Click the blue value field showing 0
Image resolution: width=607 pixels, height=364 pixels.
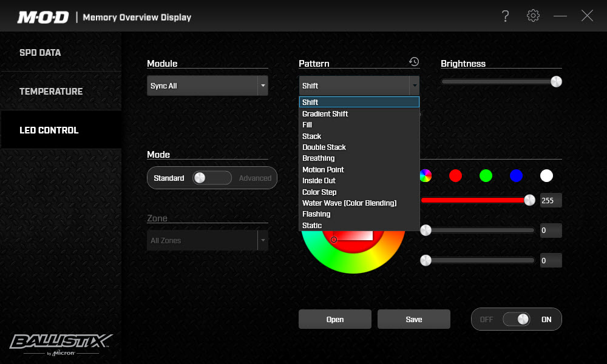click(551, 261)
